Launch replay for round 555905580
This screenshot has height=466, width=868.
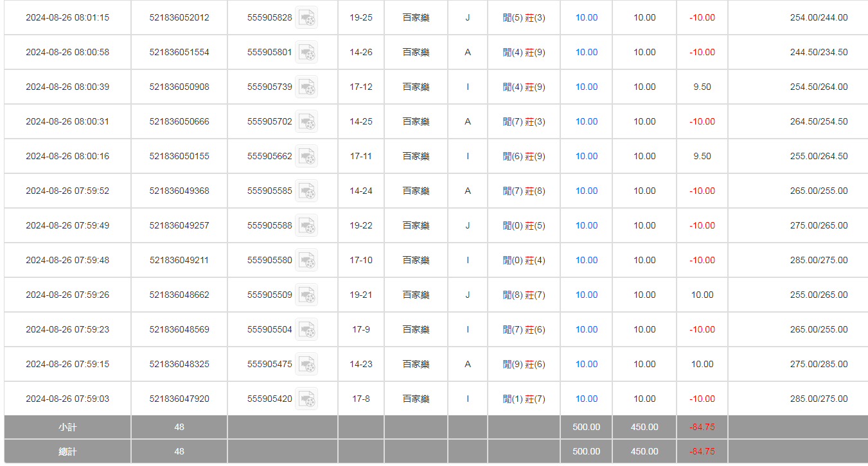[x=306, y=261]
